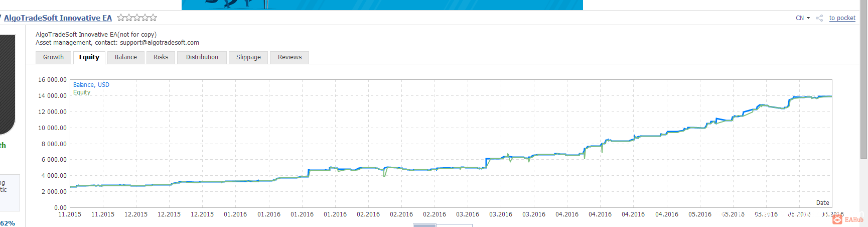The height and width of the screenshot is (227, 868).
Task: Open the Balance tab
Action: point(126,57)
